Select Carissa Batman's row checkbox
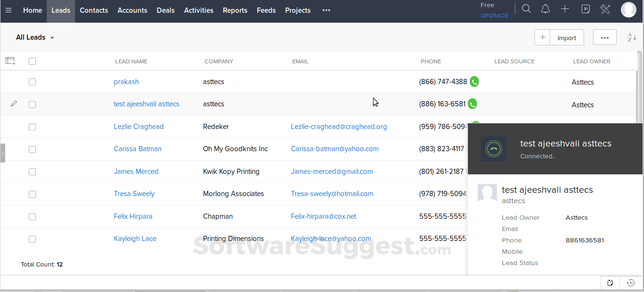 pos(32,149)
